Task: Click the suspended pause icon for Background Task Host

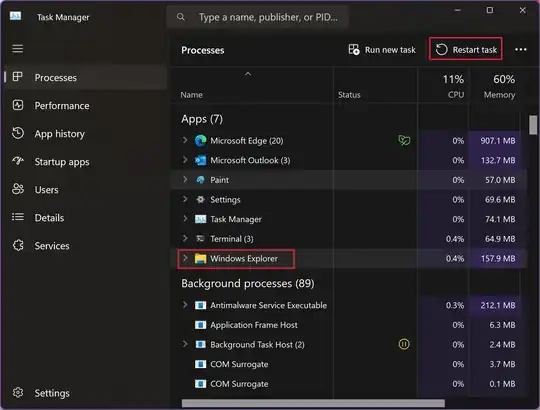Action: 404,344
